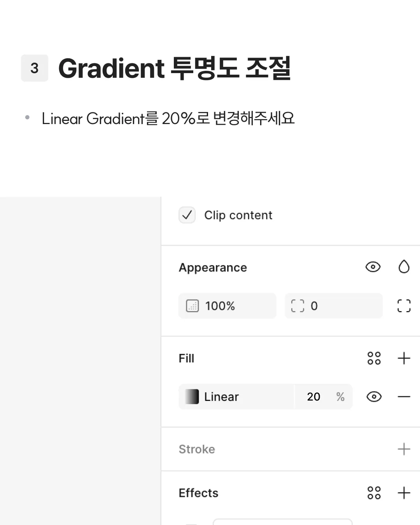The image size is (420, 525).
Task: Hide the Linear gradient fill
Action: tap(374, 397)
